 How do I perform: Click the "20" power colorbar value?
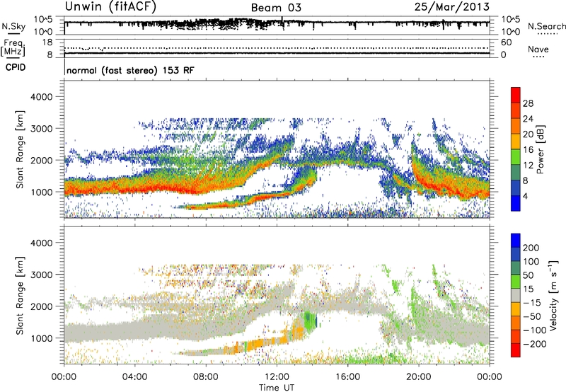coord(528,134)
